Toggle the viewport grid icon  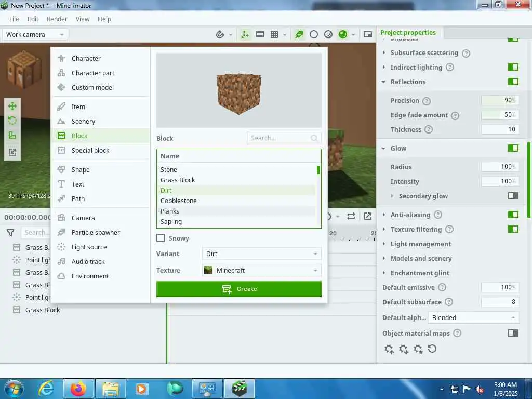click(274, 34)
